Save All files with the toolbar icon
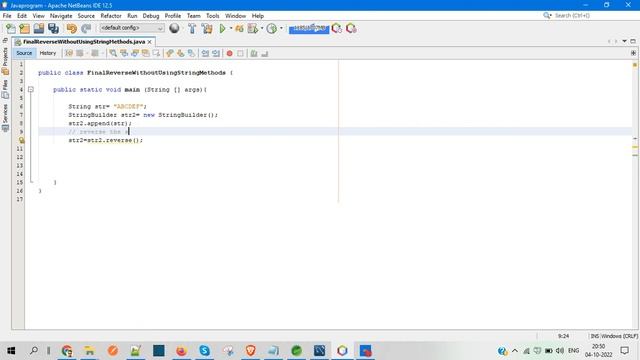 (x=53, y=28)
